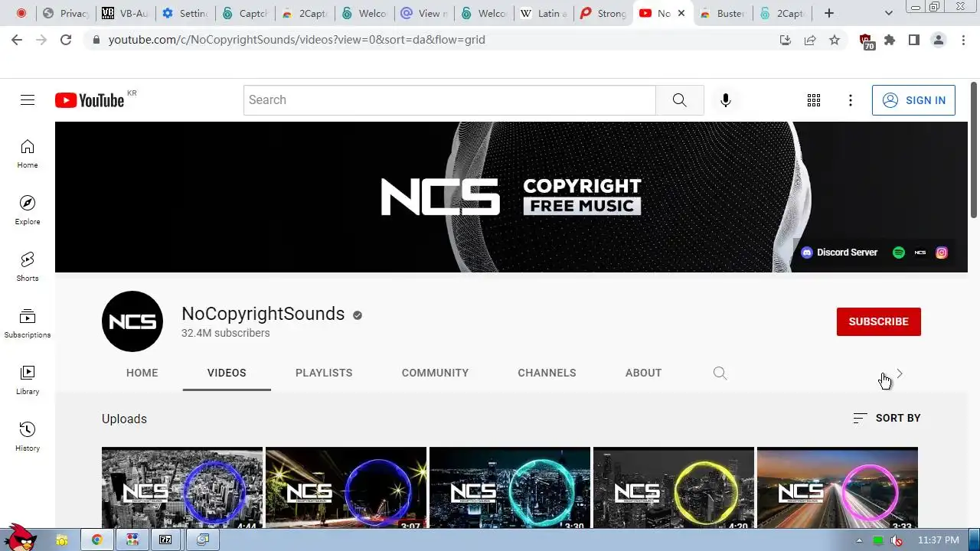Select the VIDEOS channel tab
This screenshot has width=980, height=551.
[227, 373]
